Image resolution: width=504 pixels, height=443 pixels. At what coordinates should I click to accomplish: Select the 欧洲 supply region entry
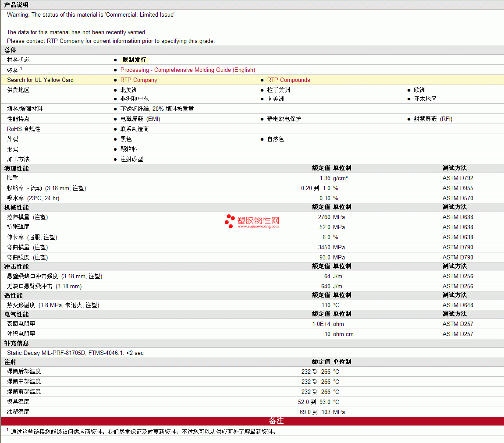(419, 90)
